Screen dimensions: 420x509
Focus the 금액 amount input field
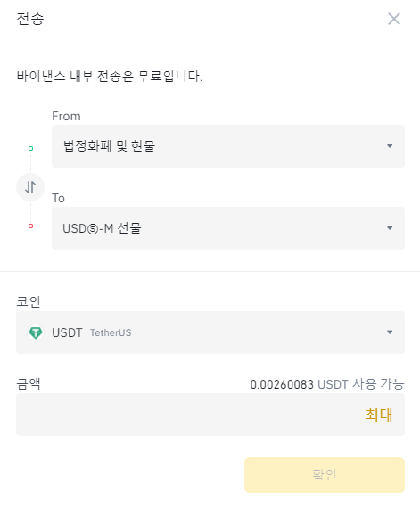pyautogui.click(x=210, y=415)
